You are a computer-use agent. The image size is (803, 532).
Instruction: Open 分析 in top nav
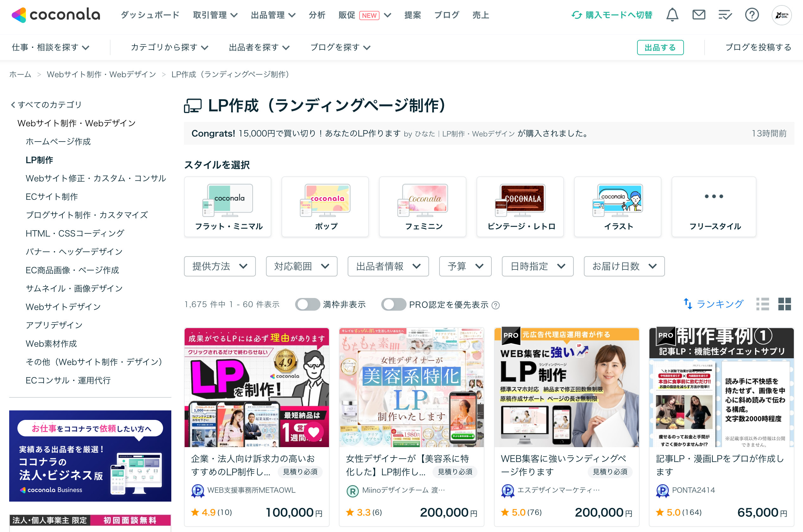point(317,15)
